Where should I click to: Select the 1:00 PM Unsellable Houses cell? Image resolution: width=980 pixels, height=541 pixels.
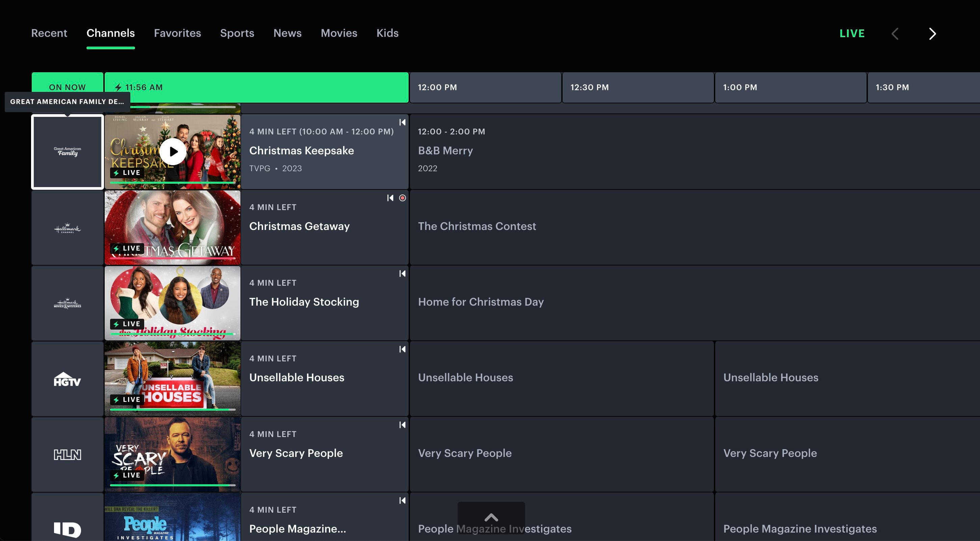pos(848,379)
